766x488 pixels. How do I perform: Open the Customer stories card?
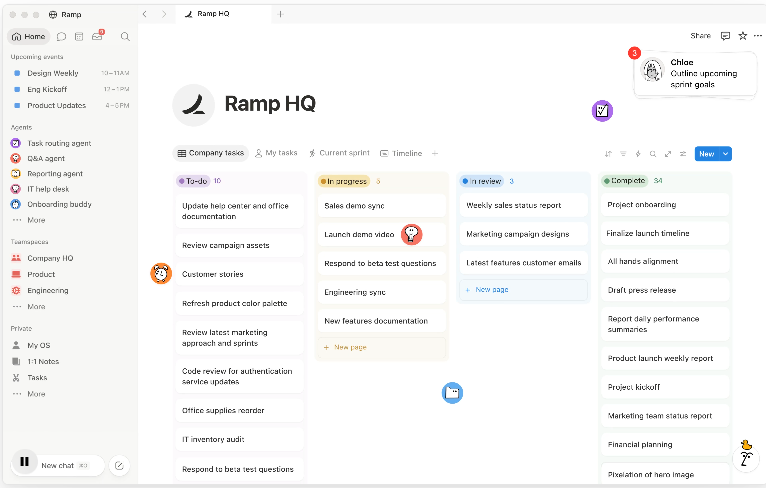[239, 274]
